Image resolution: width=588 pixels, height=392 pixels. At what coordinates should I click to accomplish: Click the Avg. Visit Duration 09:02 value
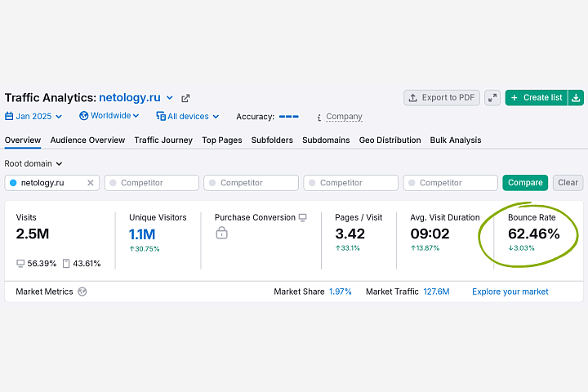(x=430, y=234)
